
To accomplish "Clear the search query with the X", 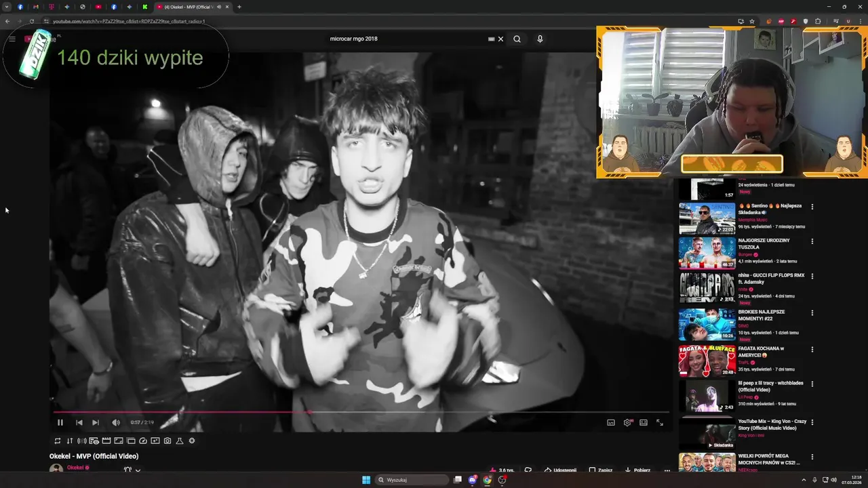I will 501,39.
